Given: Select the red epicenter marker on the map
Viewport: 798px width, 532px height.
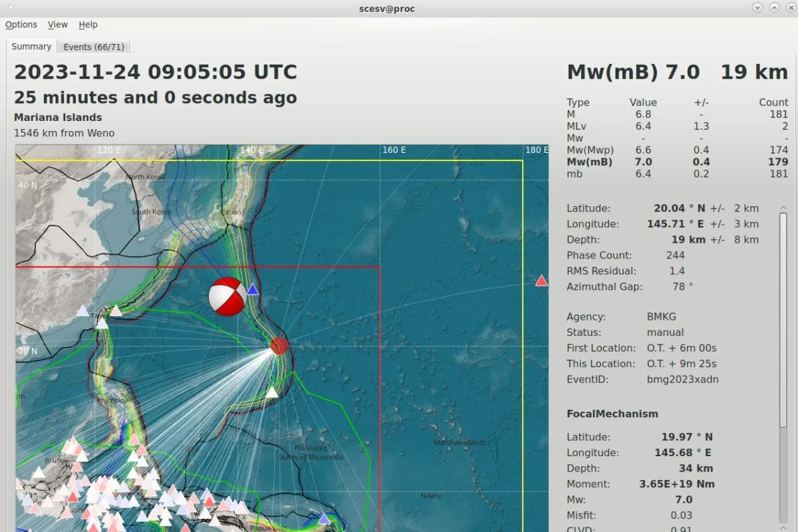Looking at the screenshot, I should (279, 346).
